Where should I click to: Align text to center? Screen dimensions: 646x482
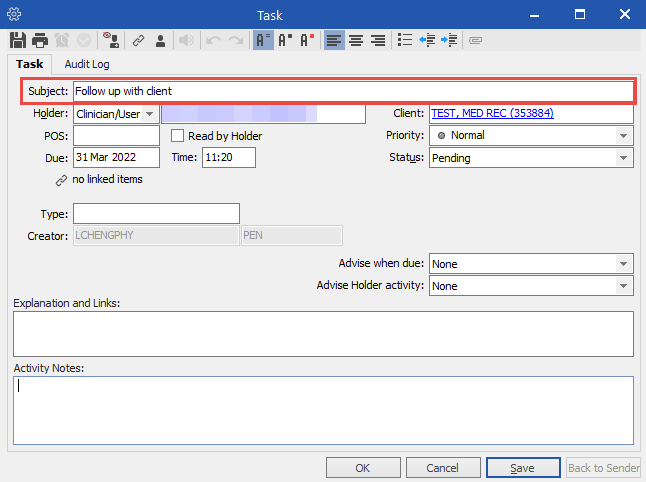(356, 41)
